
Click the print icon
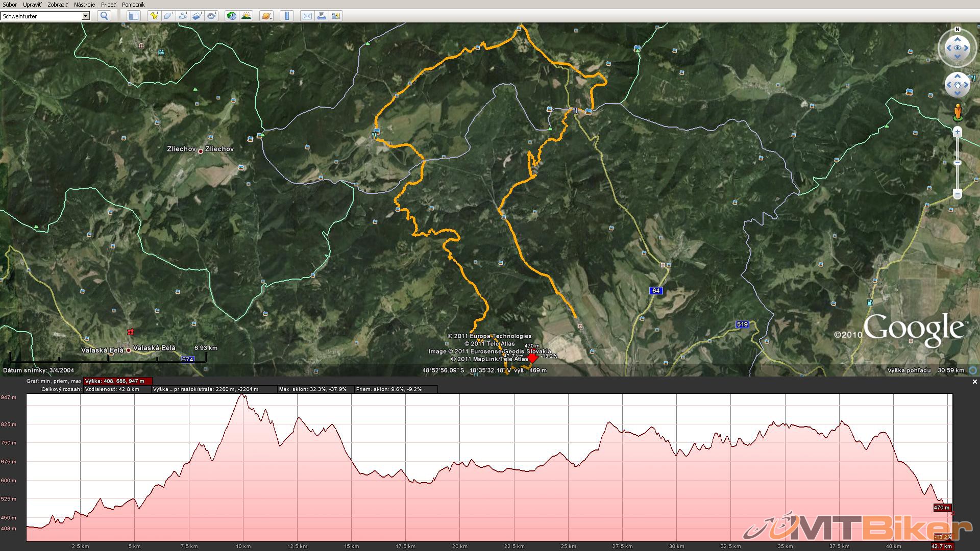click(322, 16)
